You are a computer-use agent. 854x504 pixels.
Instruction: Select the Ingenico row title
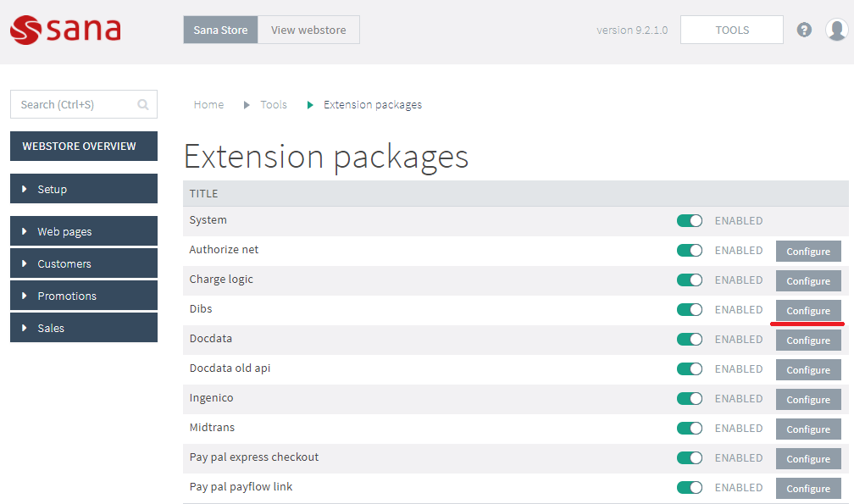(x=211, y=398)
